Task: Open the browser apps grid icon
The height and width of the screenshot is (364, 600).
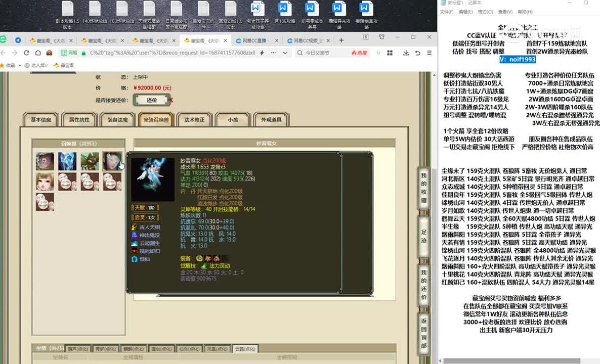Action: point(390,53)
